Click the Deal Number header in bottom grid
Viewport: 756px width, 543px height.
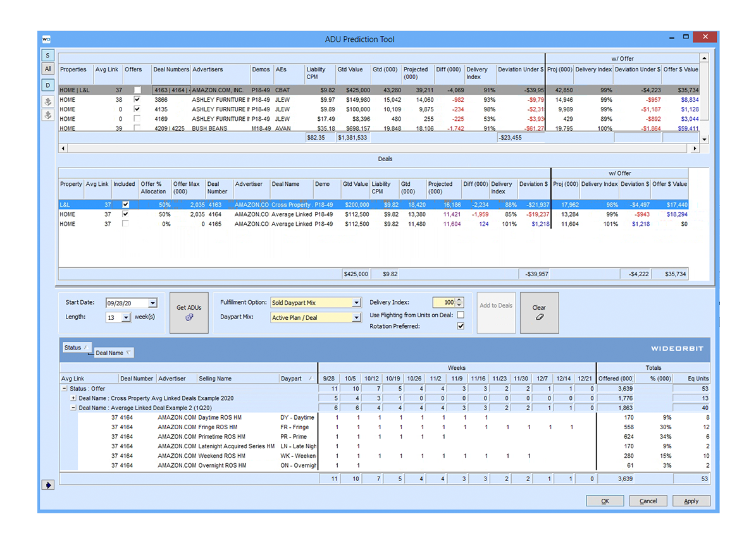137,378
